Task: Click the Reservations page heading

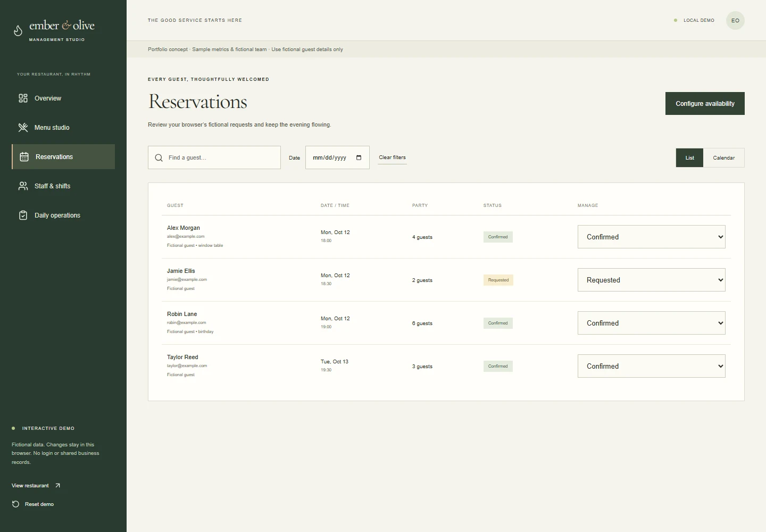Action: click(x=198, y=102)
